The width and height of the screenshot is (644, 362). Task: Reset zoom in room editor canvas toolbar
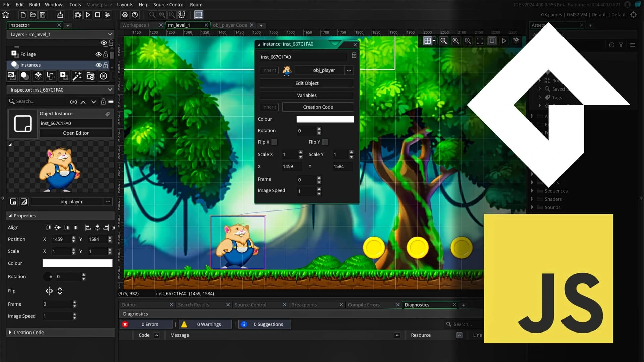tap(455, 41)
